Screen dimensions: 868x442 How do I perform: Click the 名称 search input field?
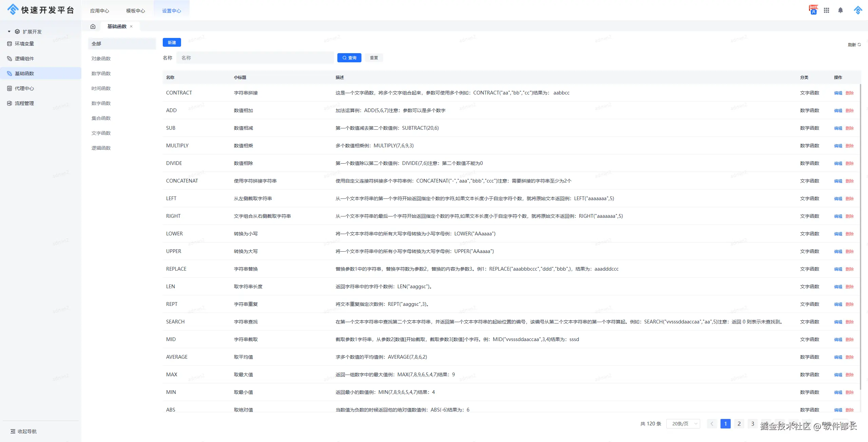coord(255,58)
